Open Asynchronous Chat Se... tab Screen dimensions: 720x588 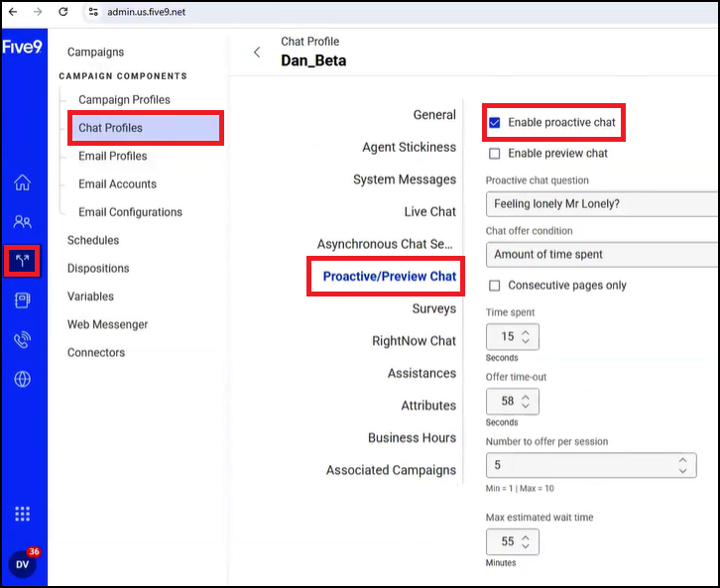pos(385,244)
